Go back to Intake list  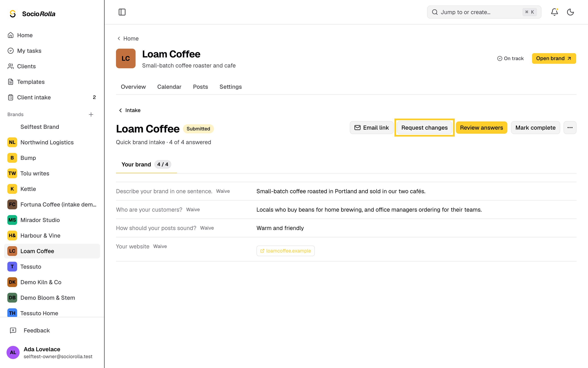point(129,110)
